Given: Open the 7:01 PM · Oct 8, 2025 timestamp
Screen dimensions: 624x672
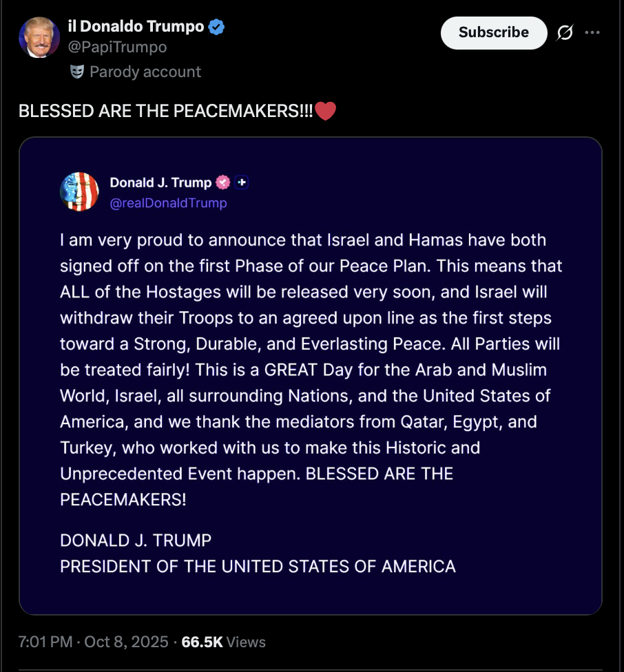Looking at the screenshot, I should point(94,642).
